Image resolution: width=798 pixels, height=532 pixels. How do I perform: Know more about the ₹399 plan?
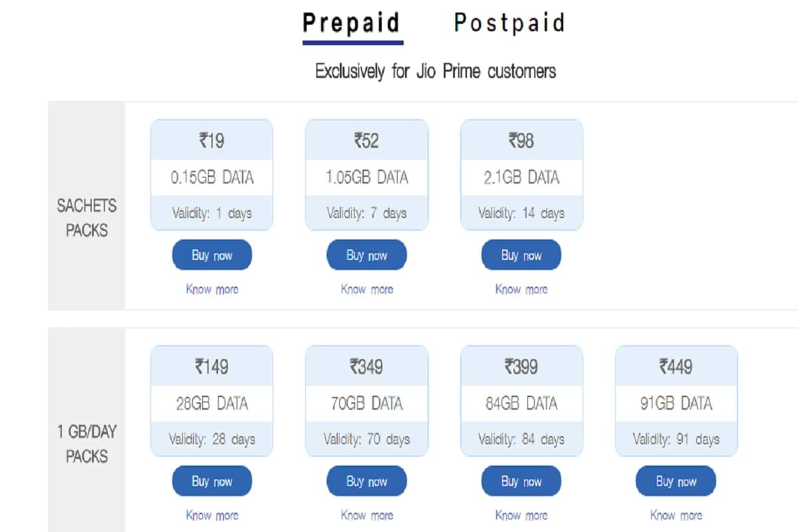click(521, 515)
